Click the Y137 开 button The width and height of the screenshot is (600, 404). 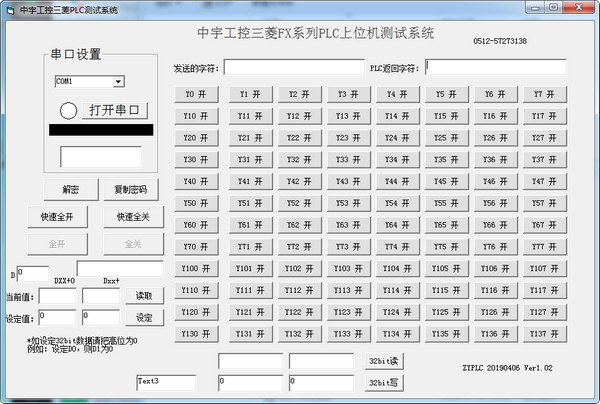[545, 334]
